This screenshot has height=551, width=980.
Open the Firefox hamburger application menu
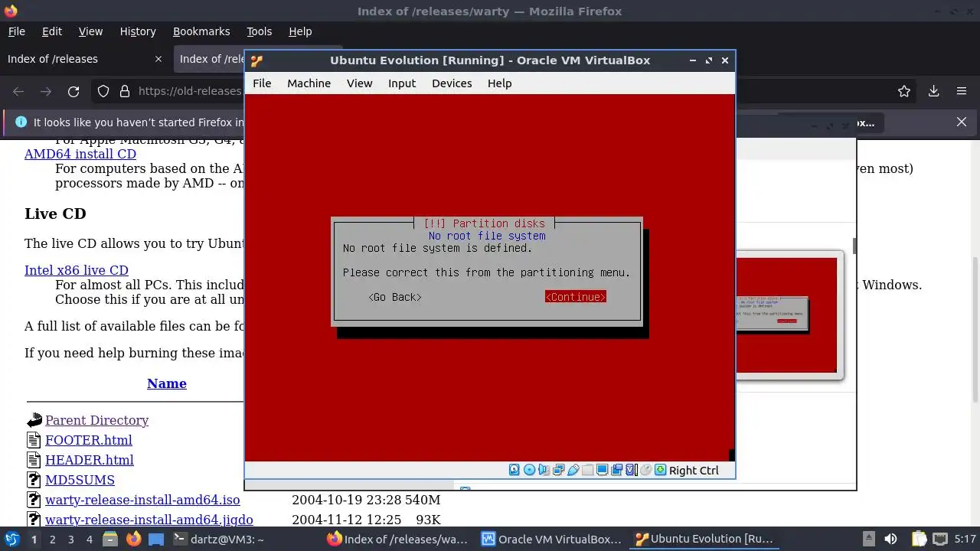click(962, 91)
